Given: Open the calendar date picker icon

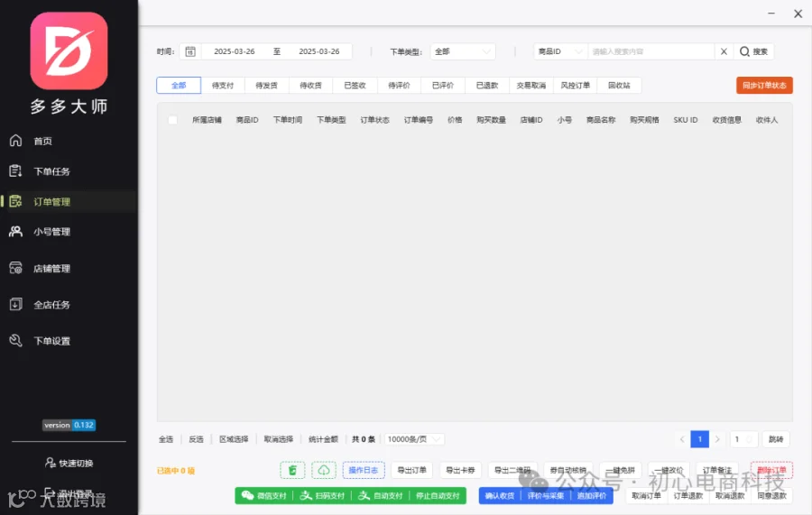Looking at the screenshot, I should pos(190,51).
